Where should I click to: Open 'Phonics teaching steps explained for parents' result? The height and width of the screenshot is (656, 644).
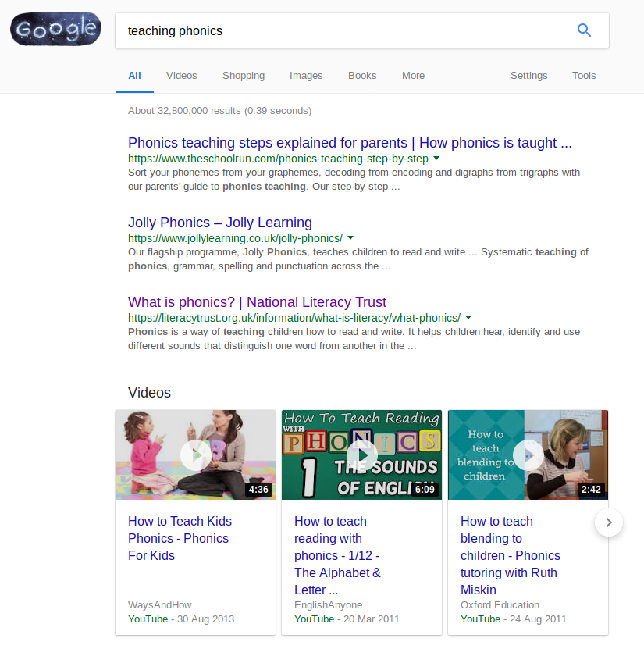pos(350,143)
